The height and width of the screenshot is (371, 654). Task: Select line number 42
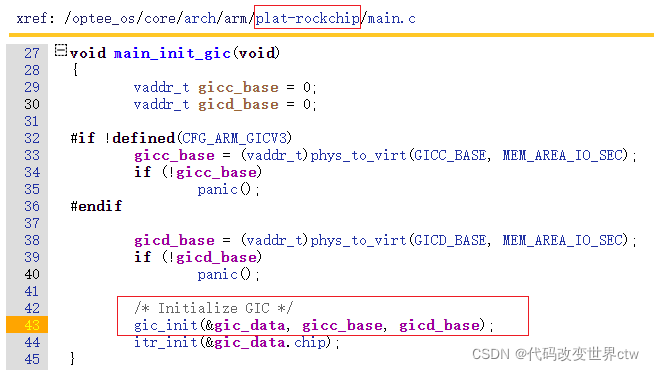pyautogui.click(x=32, y=308)
